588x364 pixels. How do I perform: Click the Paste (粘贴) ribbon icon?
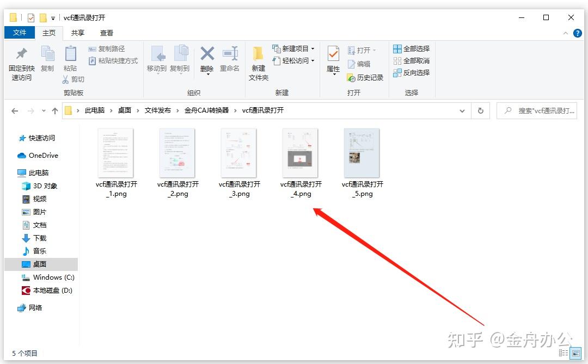click(70, 54)
